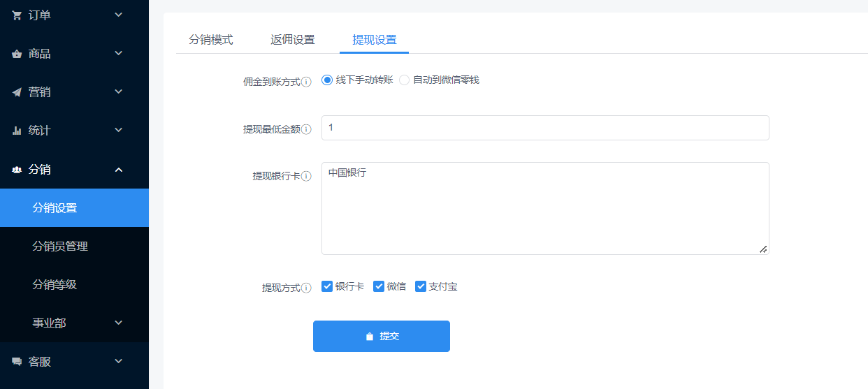Click info icon next to 提现银行卡
The height and width of the screenshot is (389, 868).
(x=306, y=176)
